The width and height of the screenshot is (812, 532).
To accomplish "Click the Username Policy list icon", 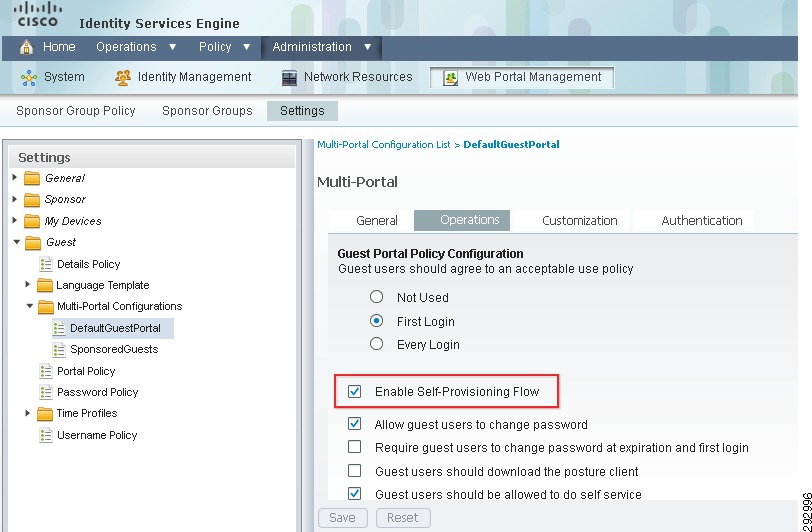I will click(46, 435).
